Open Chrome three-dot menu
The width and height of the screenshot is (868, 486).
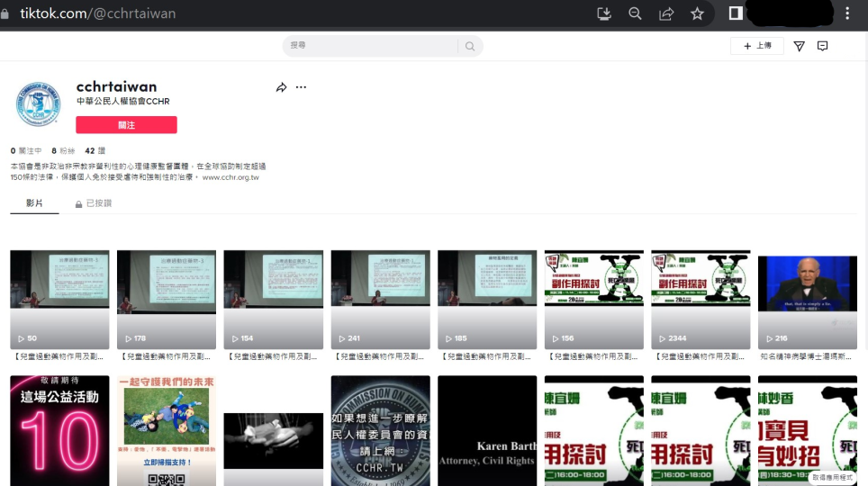[847, 13]
